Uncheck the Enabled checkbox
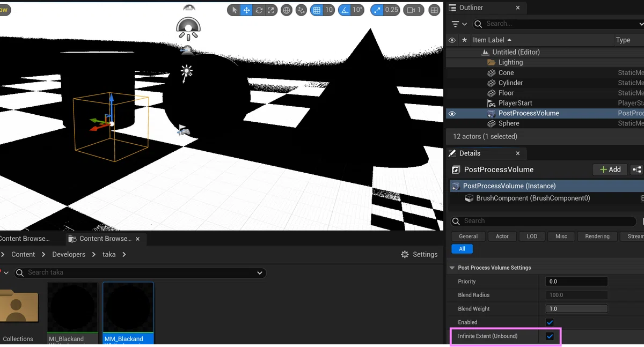This screenshot has height=347, width=644. (x=550, y=322)
